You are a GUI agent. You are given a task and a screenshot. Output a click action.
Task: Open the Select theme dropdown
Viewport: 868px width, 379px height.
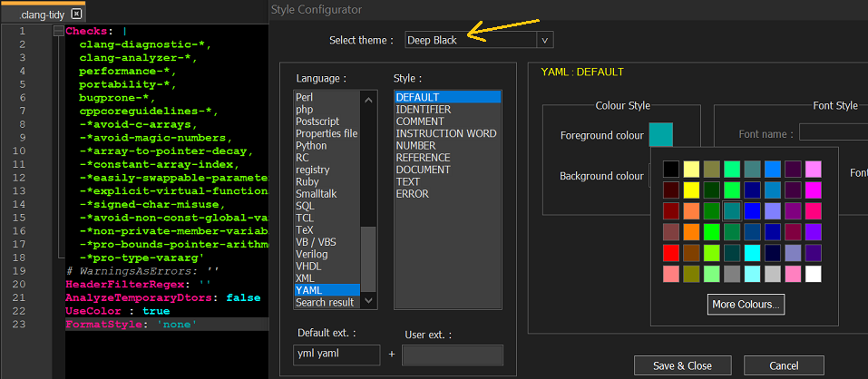479,40
